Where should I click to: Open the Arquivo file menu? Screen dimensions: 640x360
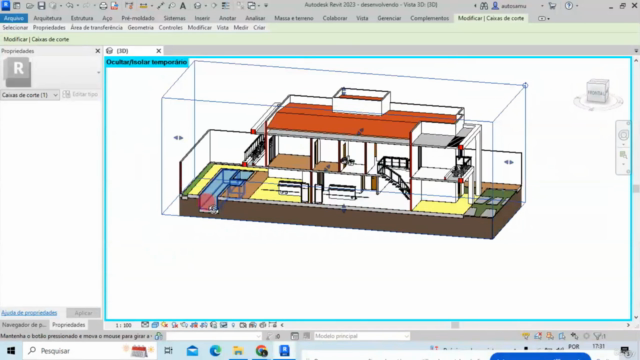[x=14, y=18]
